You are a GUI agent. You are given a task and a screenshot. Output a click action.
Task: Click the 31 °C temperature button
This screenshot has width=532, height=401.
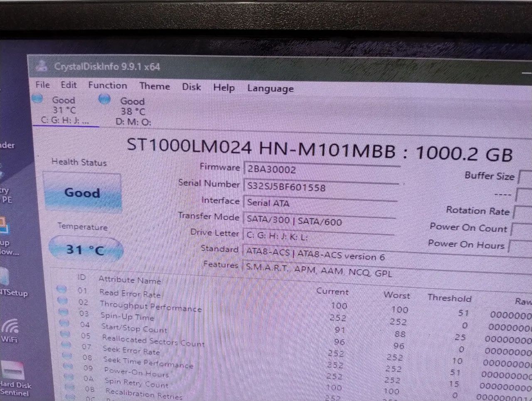click(86, 250)
